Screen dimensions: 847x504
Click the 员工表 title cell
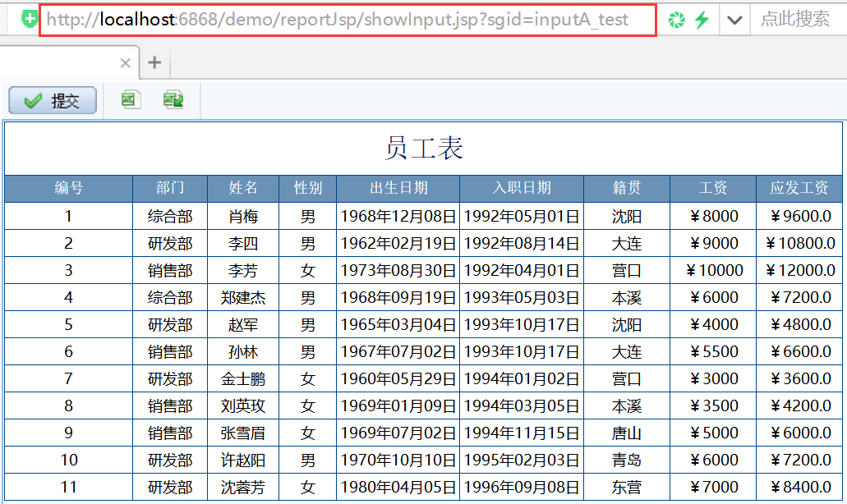(x=424, y=148)
